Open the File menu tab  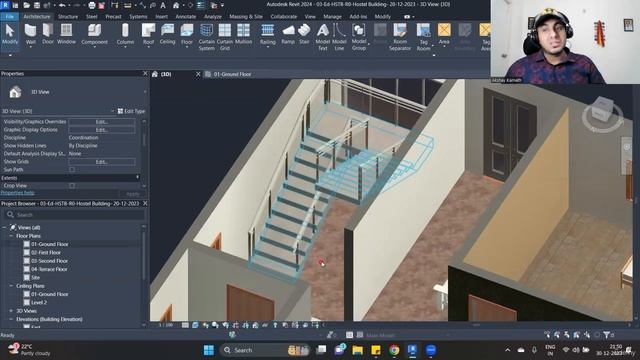point(9,17)
